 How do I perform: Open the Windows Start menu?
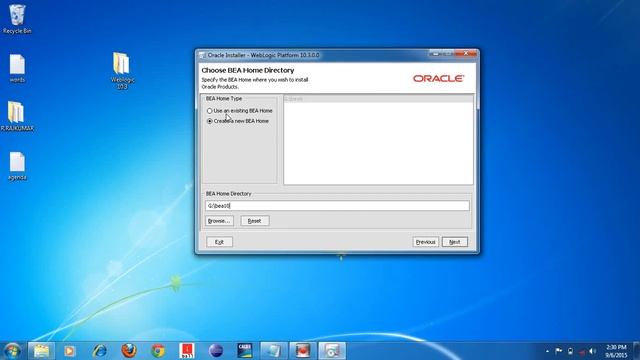click(12, 351)
